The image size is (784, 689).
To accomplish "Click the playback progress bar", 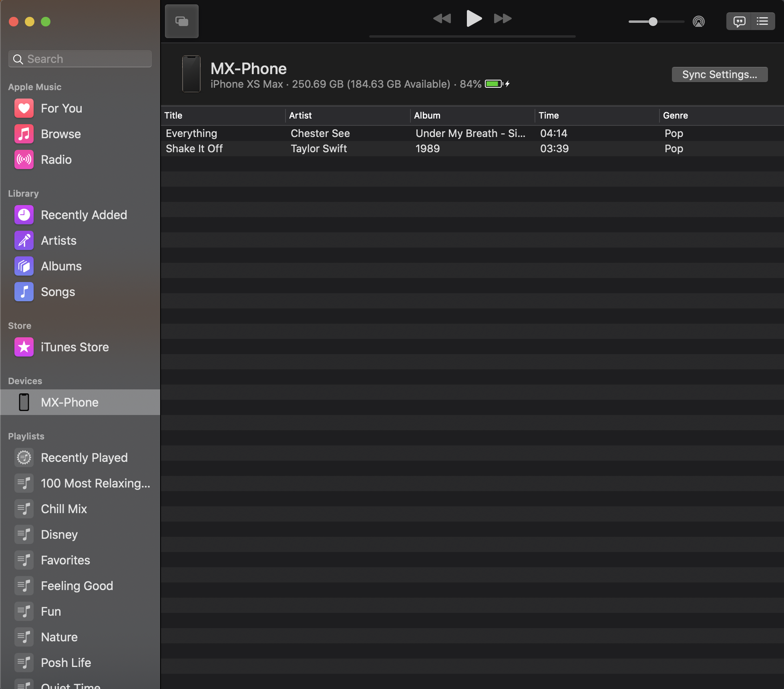I will [x=472, y=36].
